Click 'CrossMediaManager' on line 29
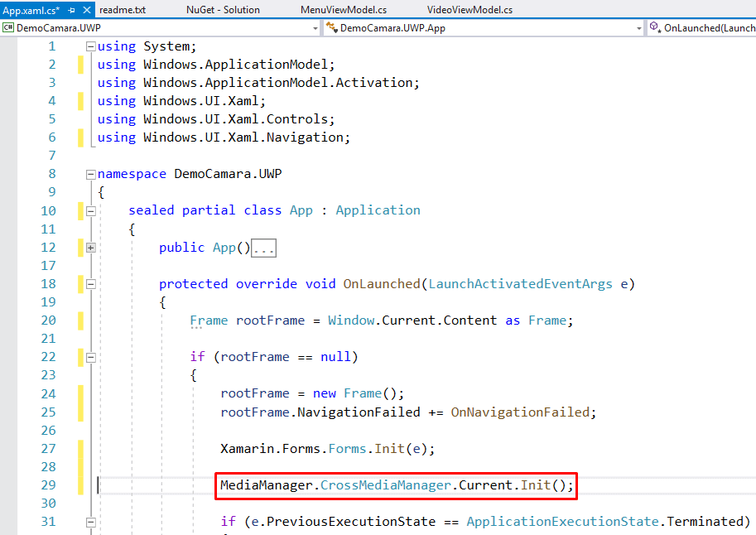The image size is (756, 535). (386, 484)
